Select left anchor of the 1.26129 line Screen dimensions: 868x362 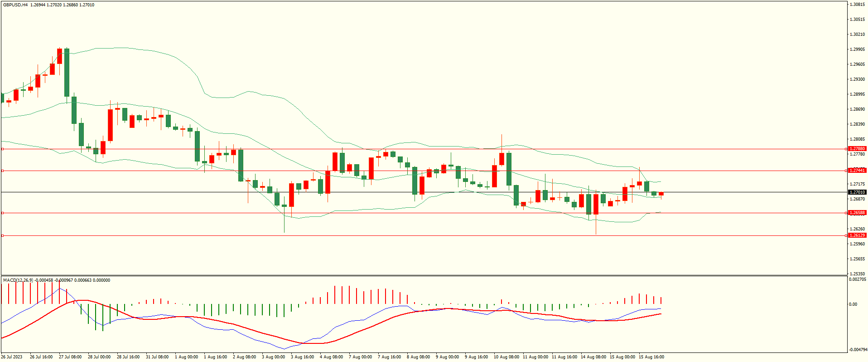[2, 235]
